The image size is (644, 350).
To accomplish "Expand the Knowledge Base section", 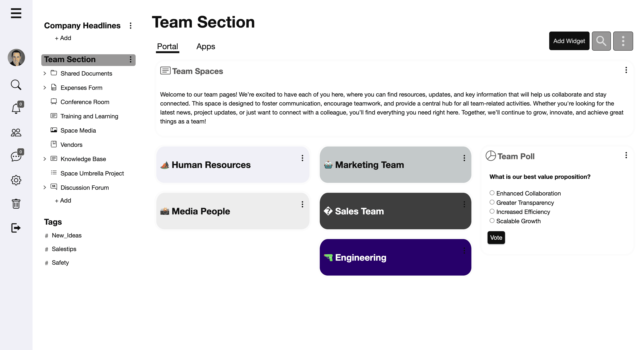I will [x=45, y=159].
